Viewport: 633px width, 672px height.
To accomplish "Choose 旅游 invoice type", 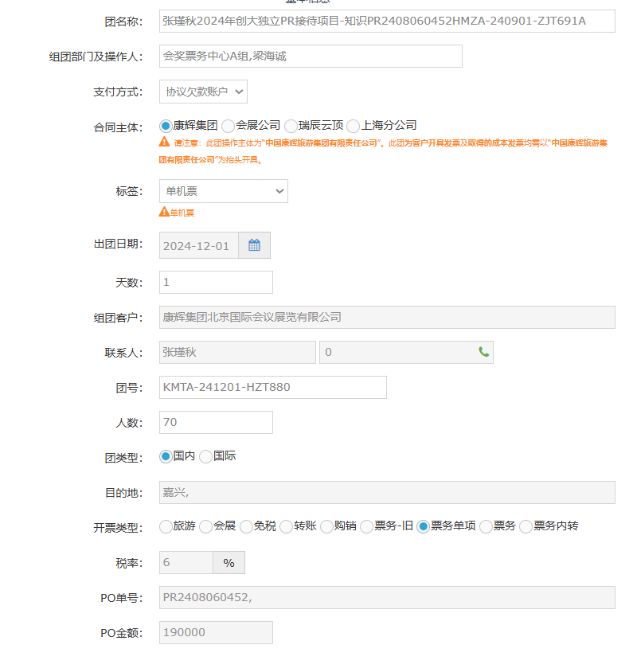I will [x=166, y=526].
